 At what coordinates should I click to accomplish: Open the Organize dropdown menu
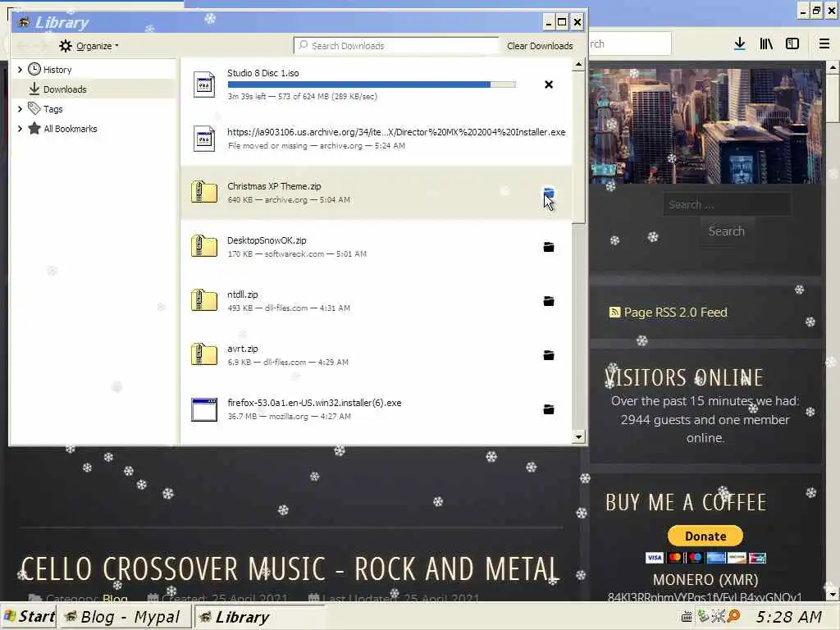(x=89, y=46)
